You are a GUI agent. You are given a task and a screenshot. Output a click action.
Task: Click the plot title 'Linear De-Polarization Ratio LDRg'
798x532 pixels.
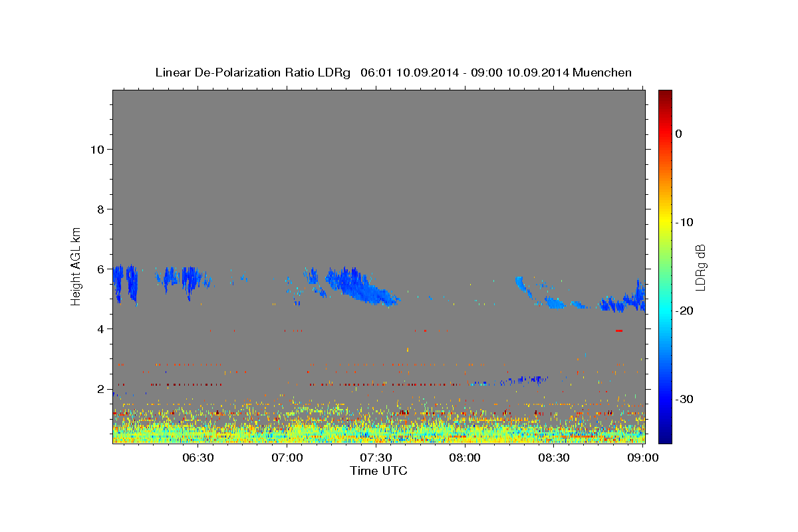pyautogui.click(x=253, y=72)
